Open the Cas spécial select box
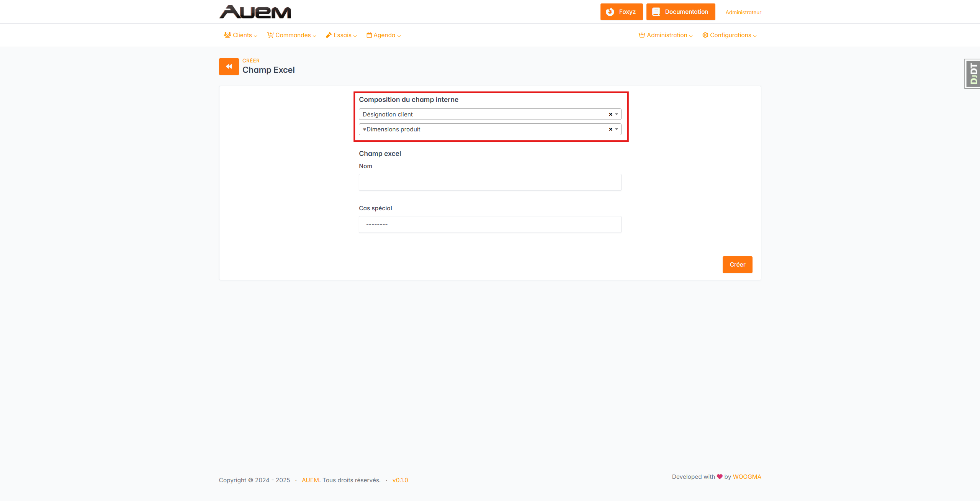980x501 pixels. click(490, 224)
